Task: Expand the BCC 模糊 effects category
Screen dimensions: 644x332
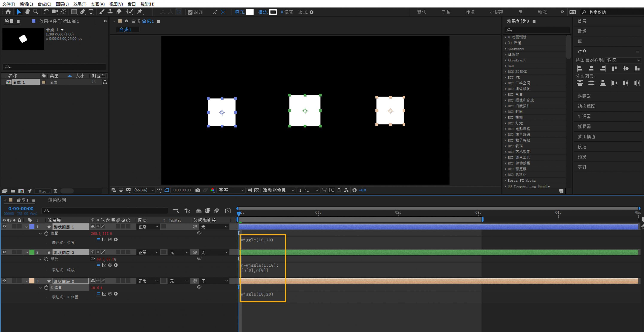Action: point(505,117)
